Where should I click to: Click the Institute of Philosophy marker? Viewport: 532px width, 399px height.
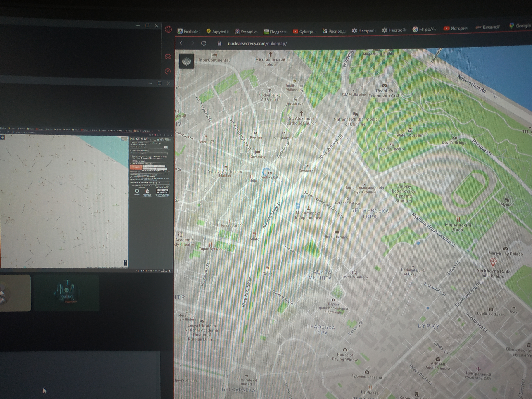tap(294, 81)
